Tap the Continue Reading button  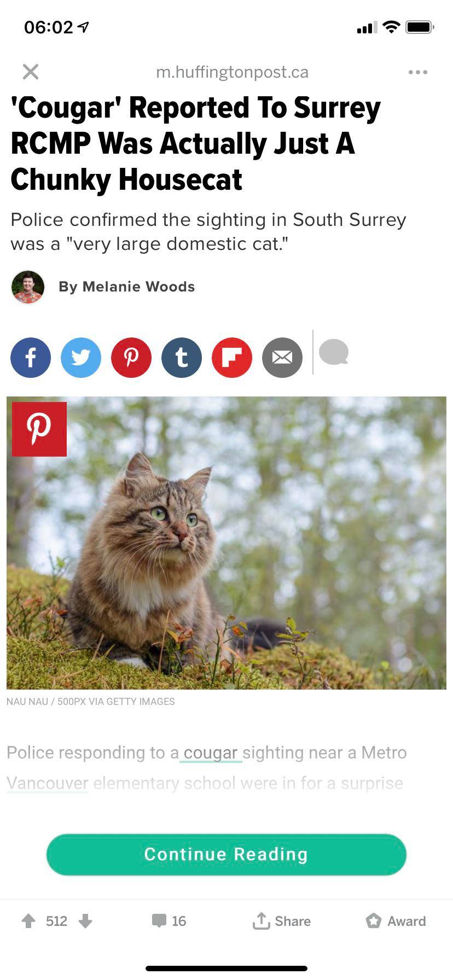[x=226, y=854]
